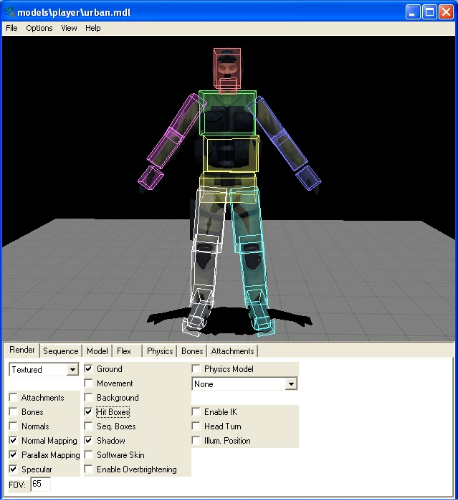Viewport: 458px width, 500px height.
Task: Turn off Ground rendering
Action: coord(89,369)
